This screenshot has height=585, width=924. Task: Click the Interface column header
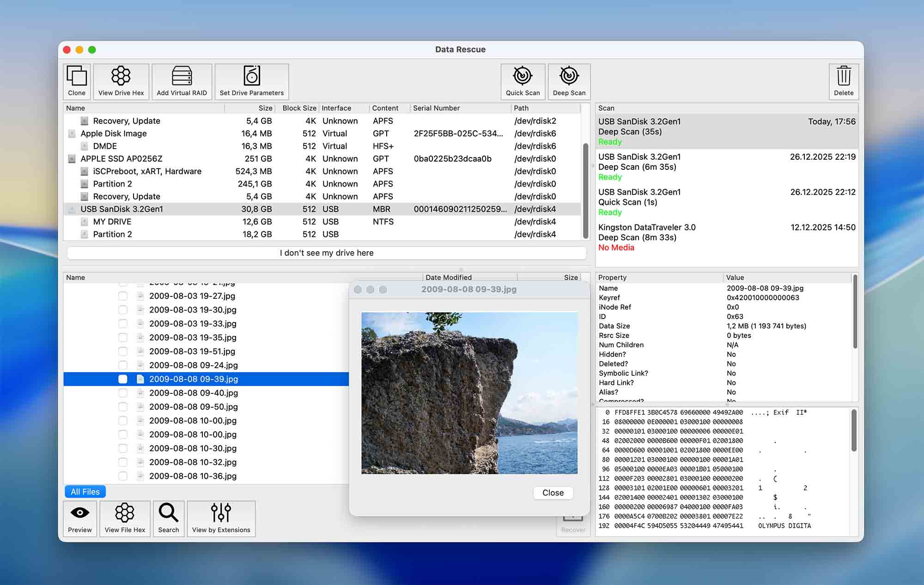click(x=344, y=108)
